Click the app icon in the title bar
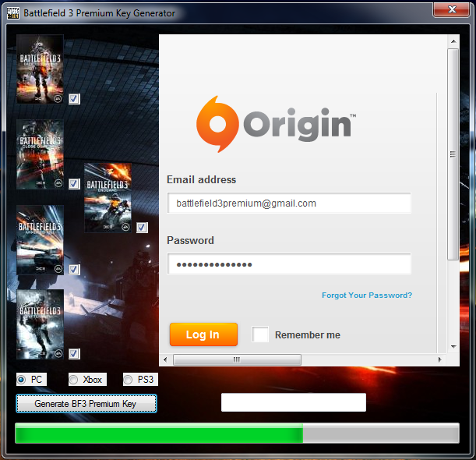 (x=13, y=13)
